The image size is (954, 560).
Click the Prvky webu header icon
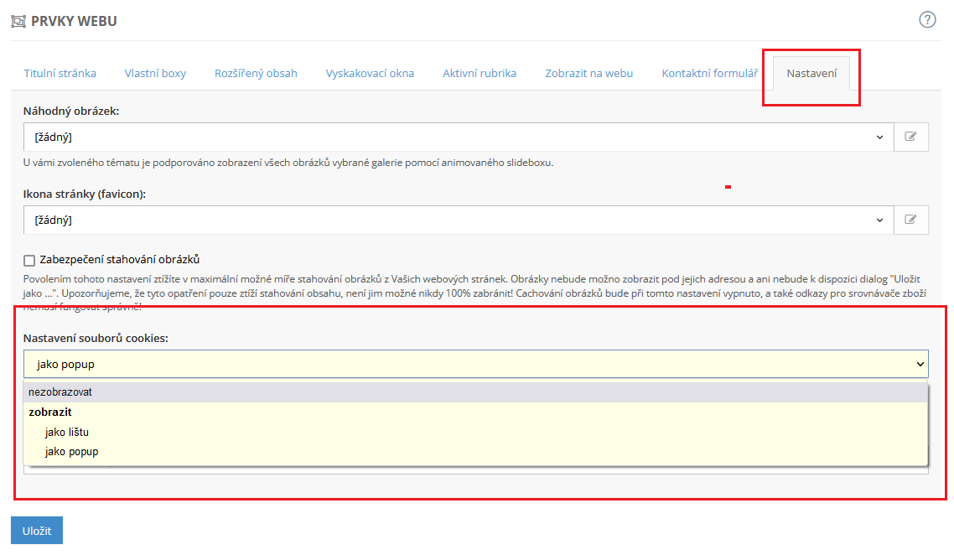coord(18,21)
